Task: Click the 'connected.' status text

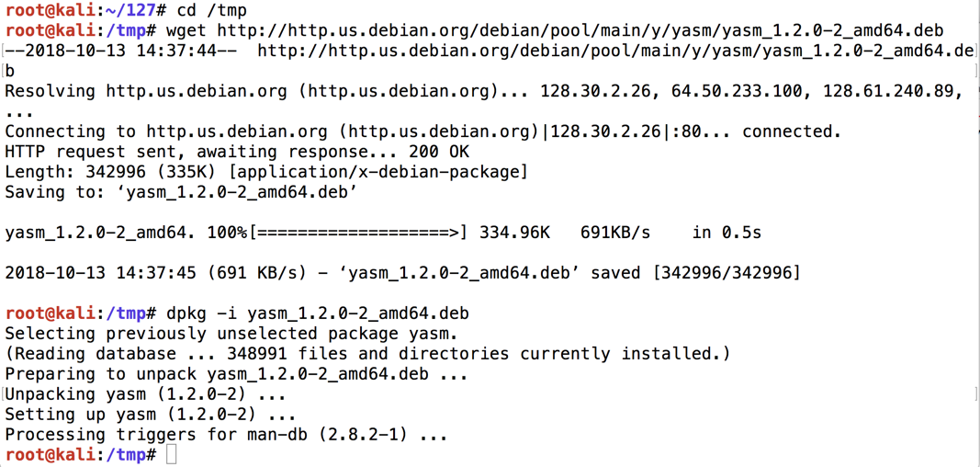Action: [x=791, y=131]
